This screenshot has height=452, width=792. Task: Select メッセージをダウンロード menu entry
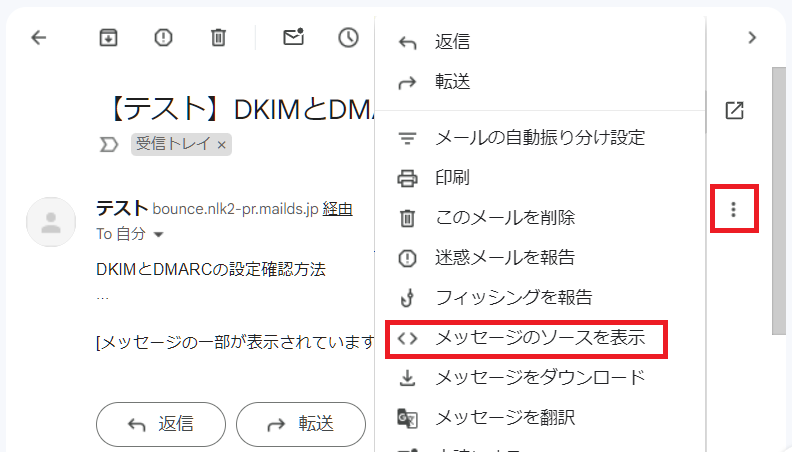pyautogui.click(x=540, y=377)
